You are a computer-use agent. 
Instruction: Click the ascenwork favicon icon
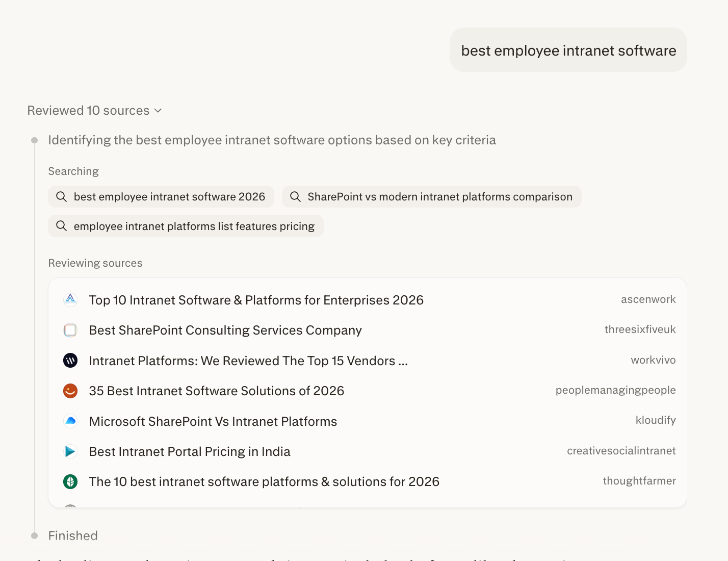coord(70,299)
